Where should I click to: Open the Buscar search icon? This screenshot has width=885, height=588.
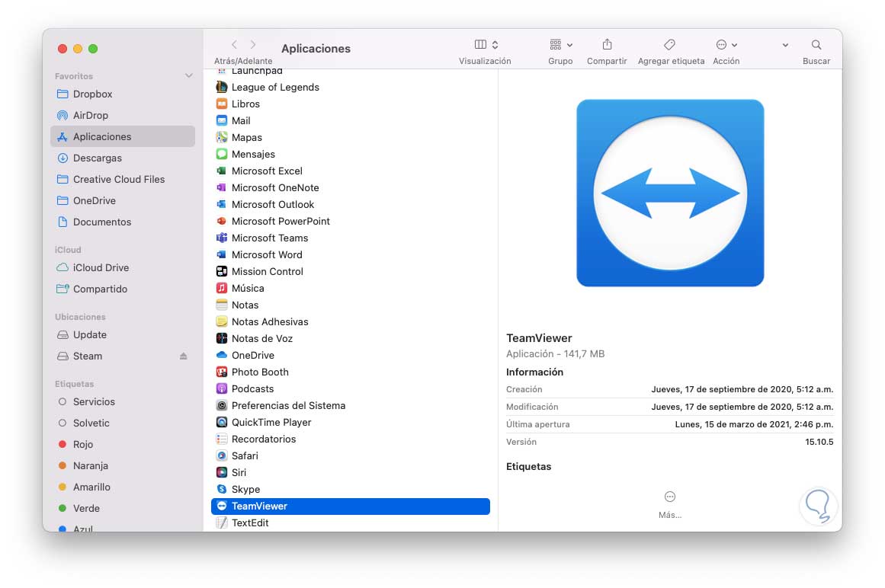[x=816, y=44]
